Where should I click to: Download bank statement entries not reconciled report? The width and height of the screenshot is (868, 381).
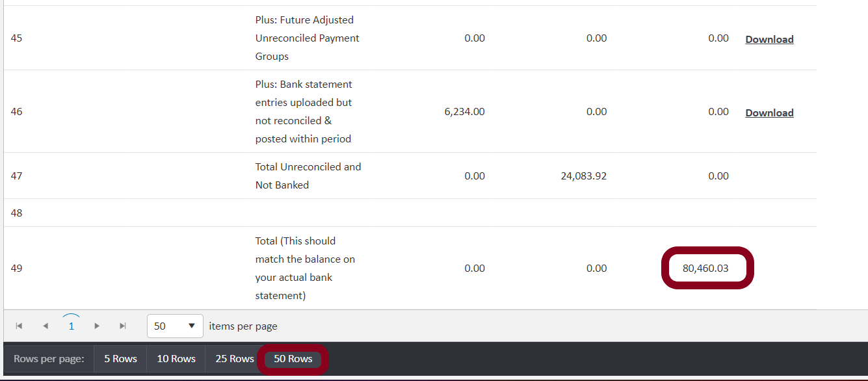[x=769, y=112]
